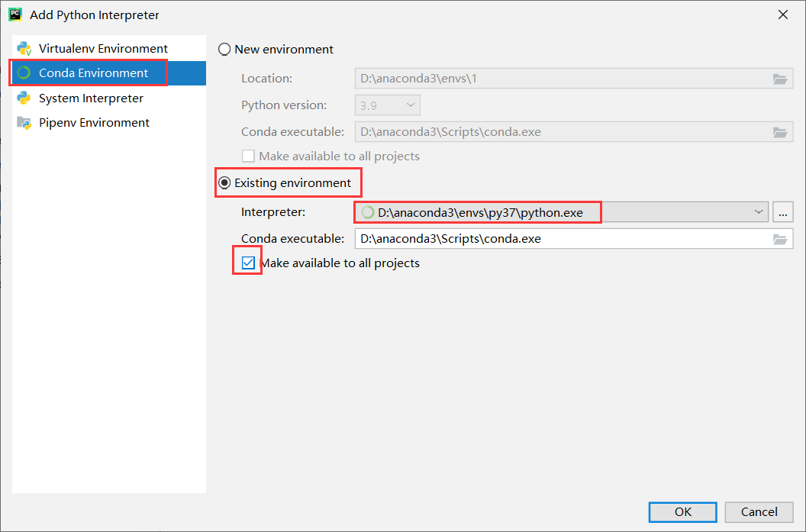Screen dimensions: 806x532
Task: Browse folder icon for the Existing environment Conda executable
Action: point(780,239)
